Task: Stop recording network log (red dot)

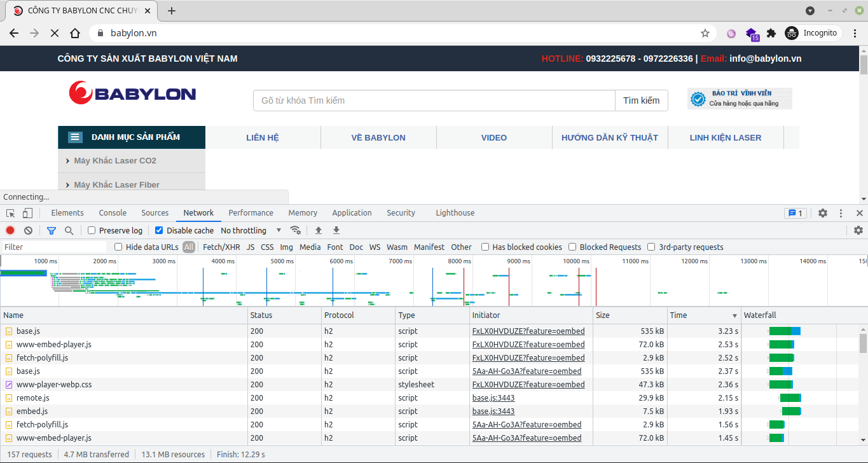Action: (10, 230)
